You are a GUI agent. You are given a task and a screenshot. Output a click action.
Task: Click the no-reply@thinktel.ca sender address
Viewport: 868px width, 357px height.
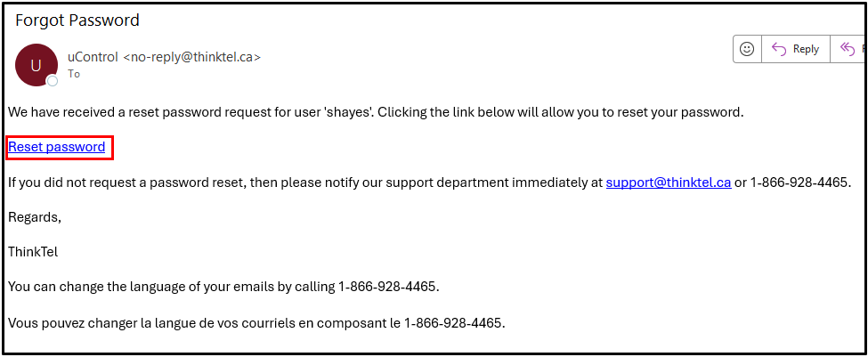tap(191, 56)
